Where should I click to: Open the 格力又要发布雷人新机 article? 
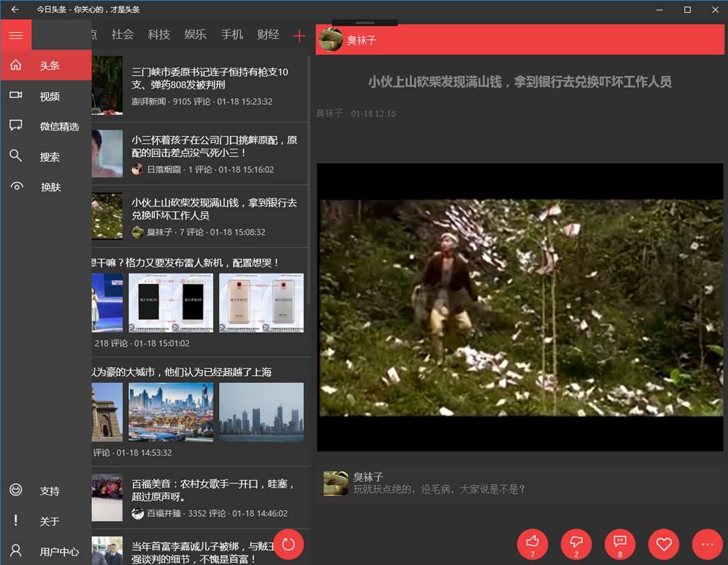point(200,302)
